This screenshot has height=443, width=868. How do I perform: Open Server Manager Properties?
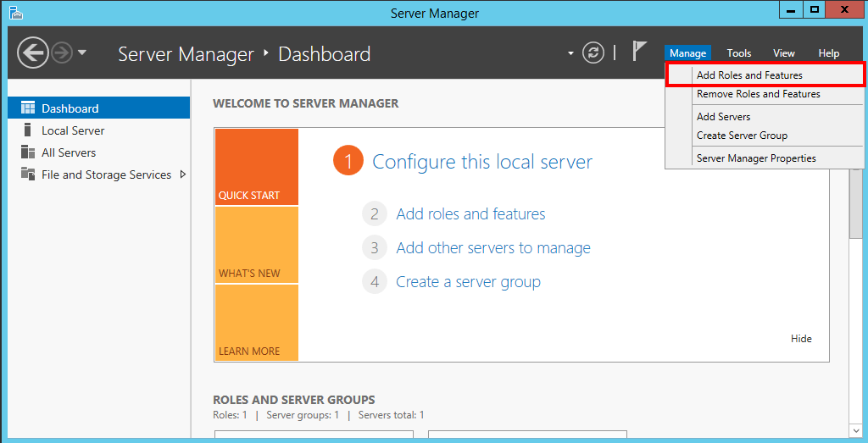click(765, 158)
